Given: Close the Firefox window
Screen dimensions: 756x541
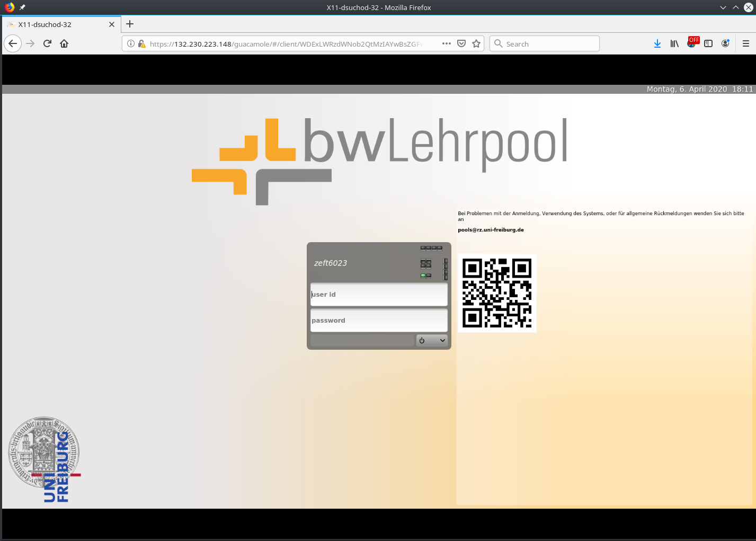Looking at the screenshot, I should pos(748,7).
